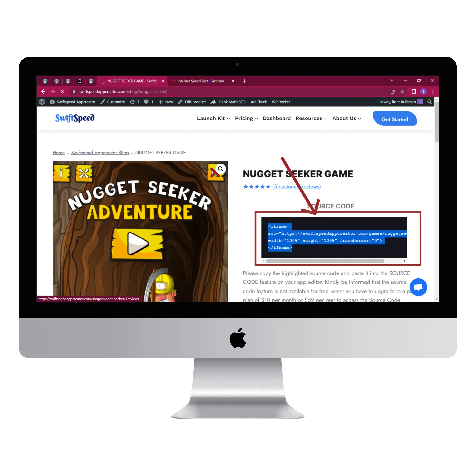The width and height of the screenshot is (476, 476).
Task: Toggle browser bookmark star icon
Action: coord(402,92)
